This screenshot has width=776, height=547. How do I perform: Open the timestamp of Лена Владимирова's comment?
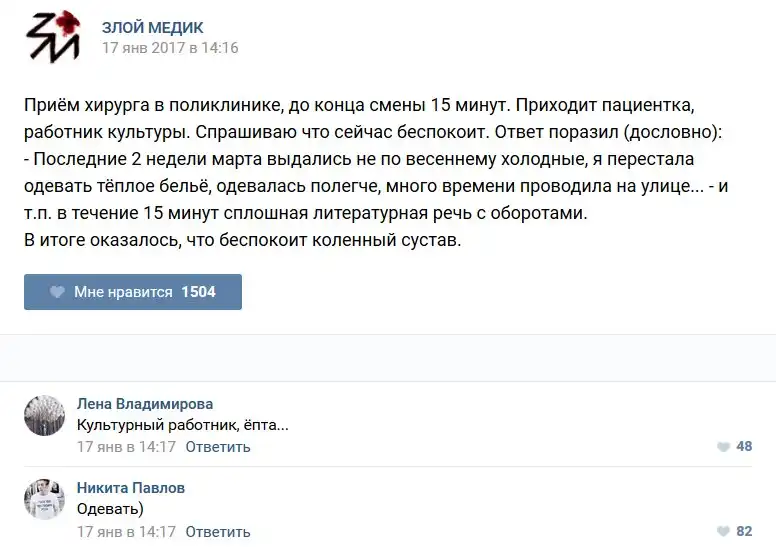click(126, 447)
